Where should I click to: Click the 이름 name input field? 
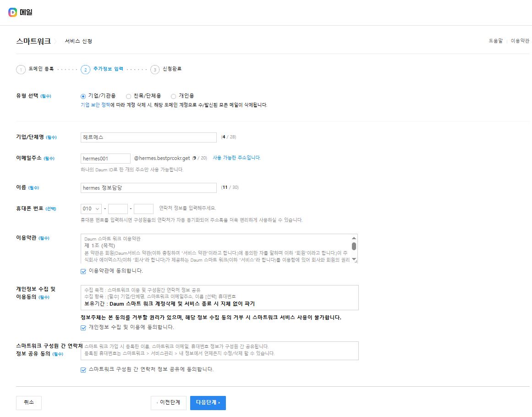point(148,187)
